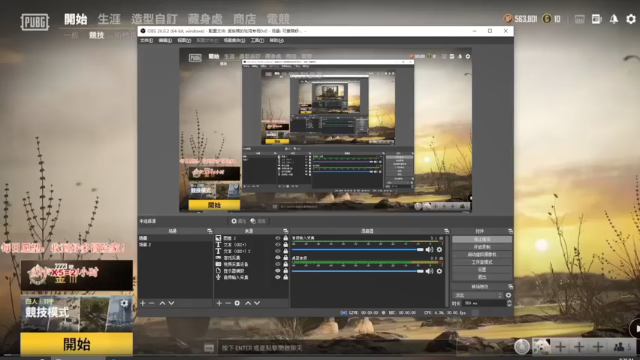The height and width of the screenshot is (360, 640).
Task: Click the PUBG logo in the top-left corner
Action: (35, 22)
